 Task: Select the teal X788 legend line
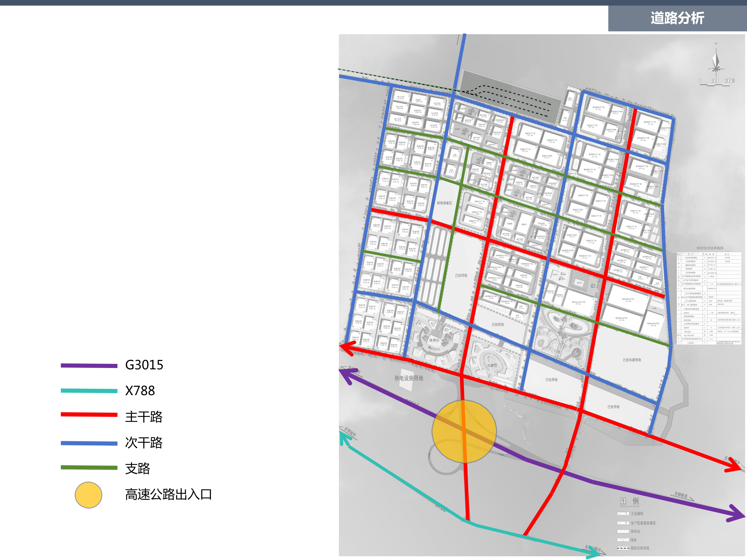pos(89,391)
